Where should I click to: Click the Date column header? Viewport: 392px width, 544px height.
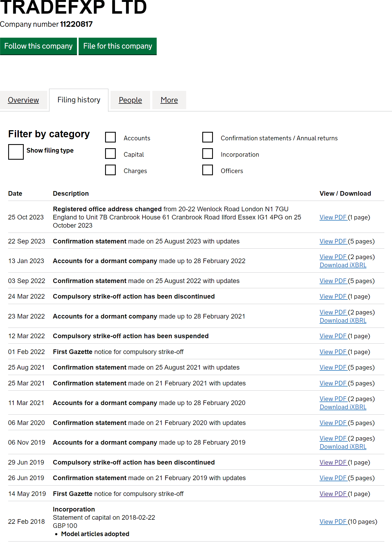(x=15, y=194)
